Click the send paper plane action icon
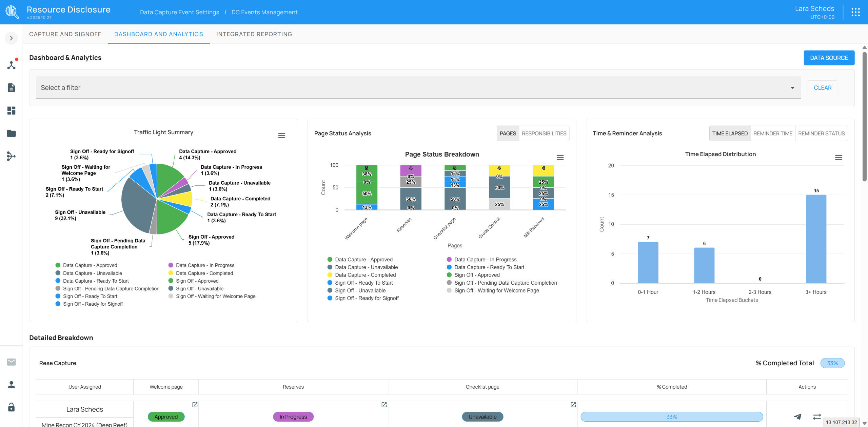This screenshot has height=427, width=868. coord(798,416)
